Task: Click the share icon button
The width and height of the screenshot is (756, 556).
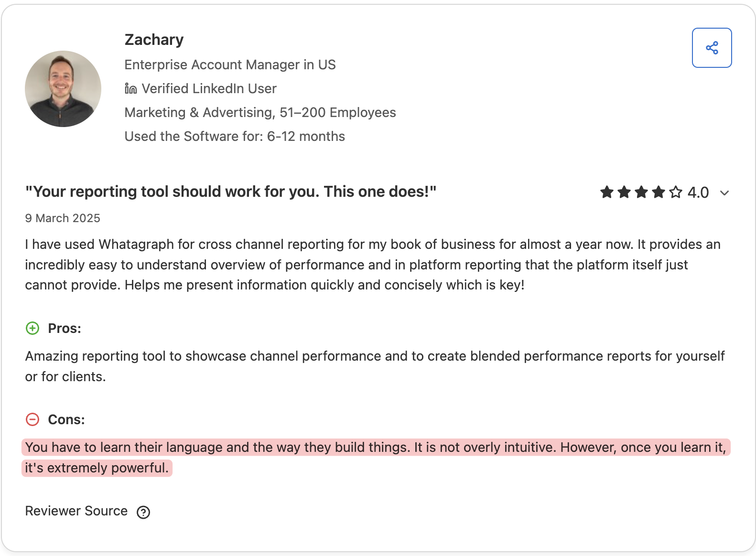Action: [712, 48]
